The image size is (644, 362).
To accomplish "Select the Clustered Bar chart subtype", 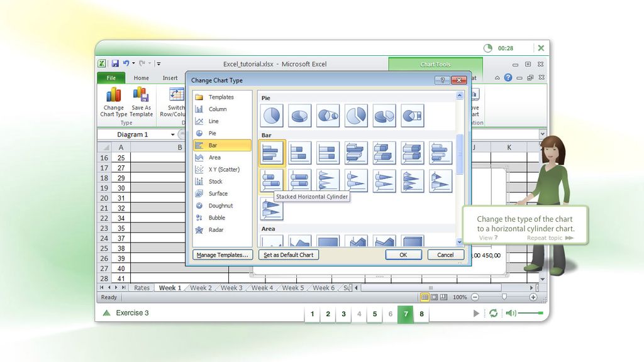I will tap(272, 153).
